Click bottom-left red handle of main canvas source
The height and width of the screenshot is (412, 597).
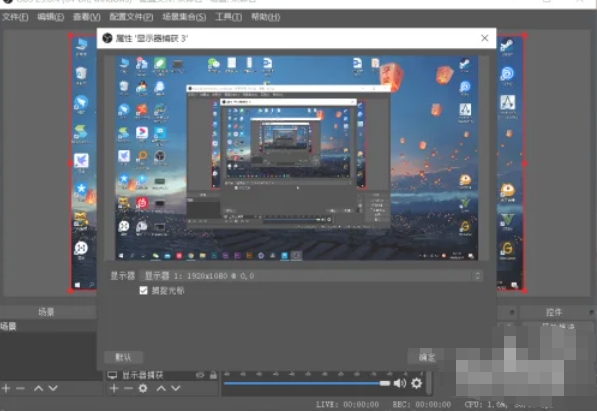click(x=70, y=291)
